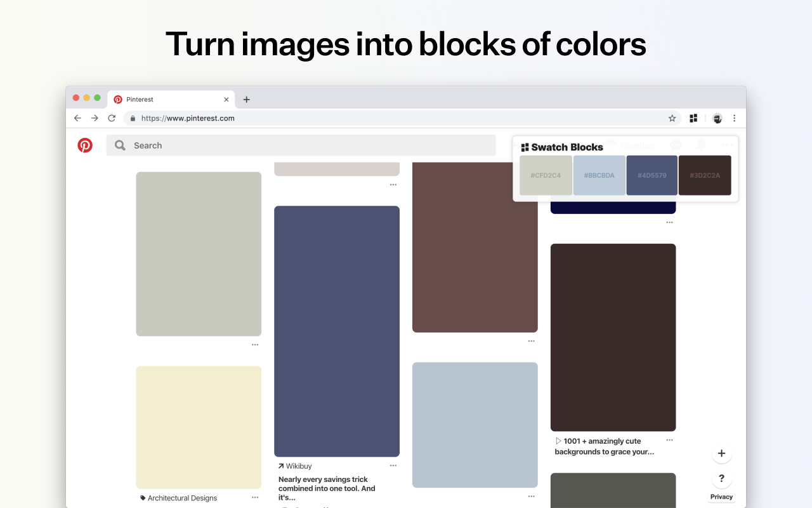Open options menu on the Architectural Designs pin
This screenshot has height=508, width=812.
click(x=255, y=498)
